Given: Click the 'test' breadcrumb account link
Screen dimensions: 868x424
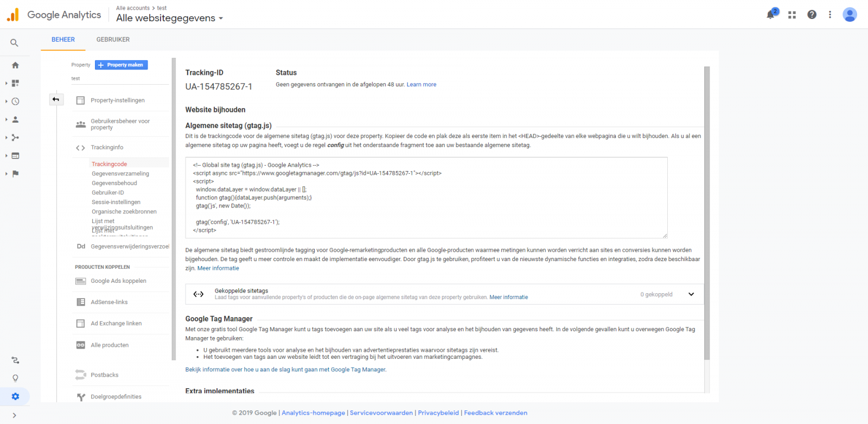Looking at the screenshot, I should [x=162, y=8].
